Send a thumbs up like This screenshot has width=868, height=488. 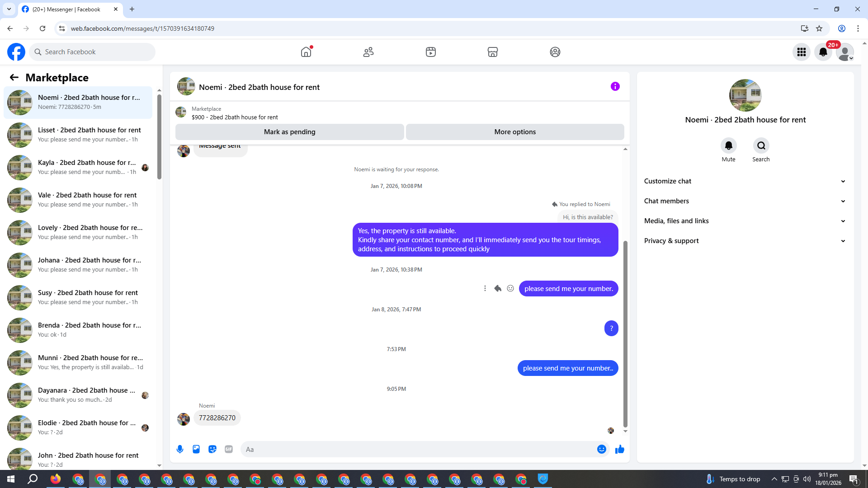click(619, 449)
